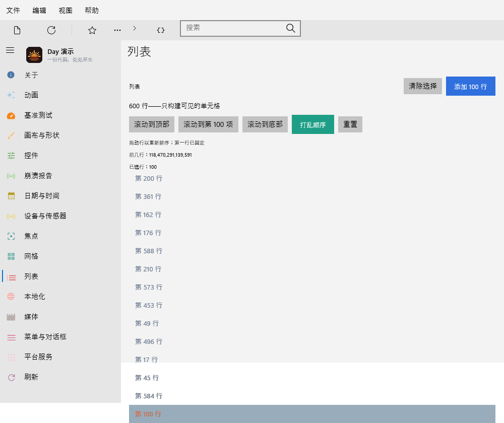The width and height of the screenshot is (504, 423).
Task: Select list row 第 176 行
Action: pos(312,233)
